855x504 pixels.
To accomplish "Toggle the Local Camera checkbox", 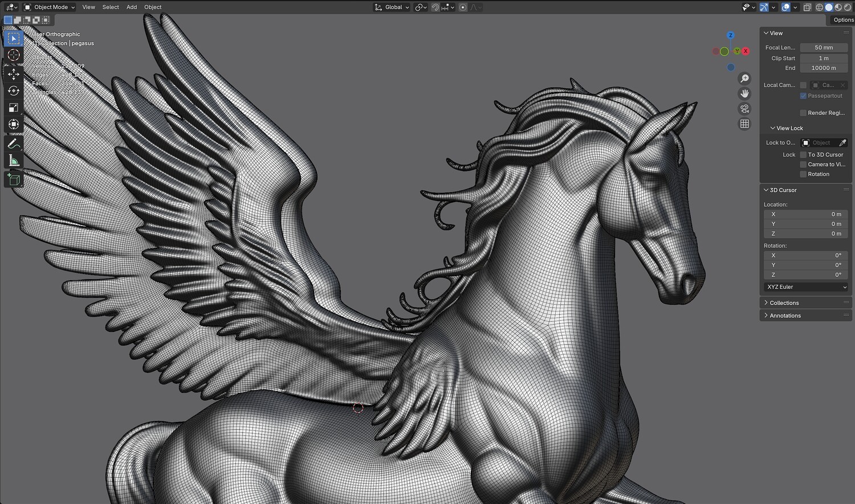I will 803,85.
